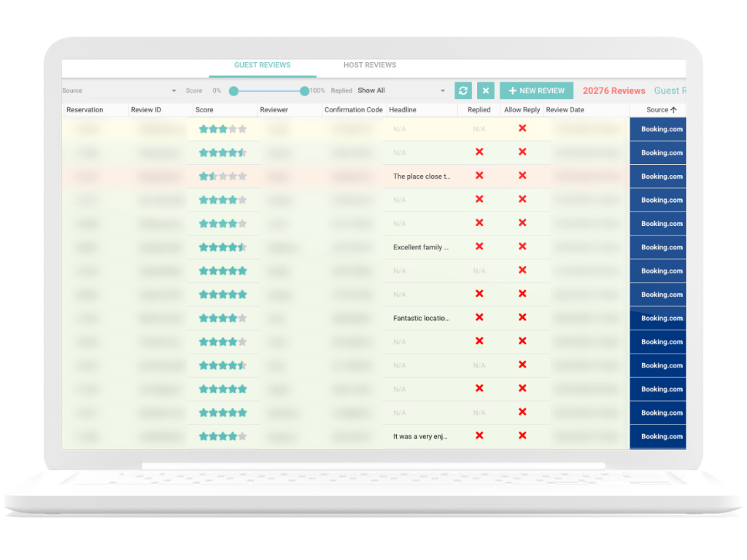
Task: Sort by the Allow Reply column header
Action: click(x=522, y=109)
